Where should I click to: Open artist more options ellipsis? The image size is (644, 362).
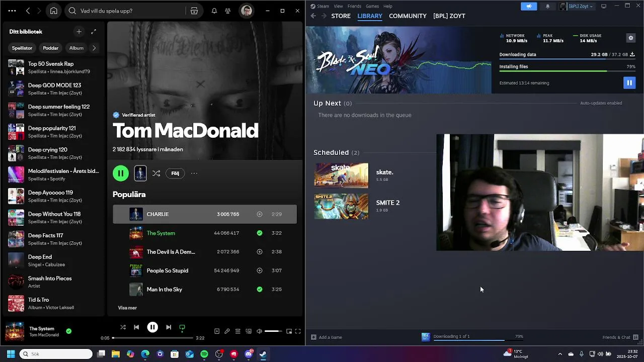[194, 173]
